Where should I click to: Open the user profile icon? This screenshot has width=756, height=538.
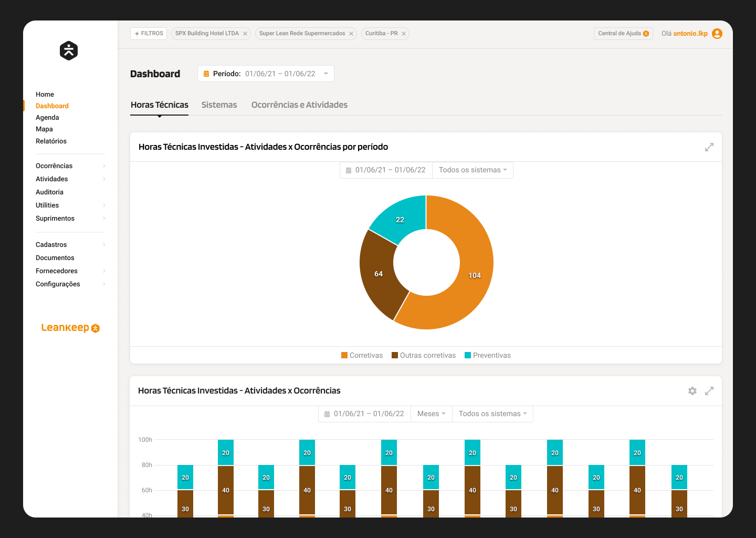717,33
